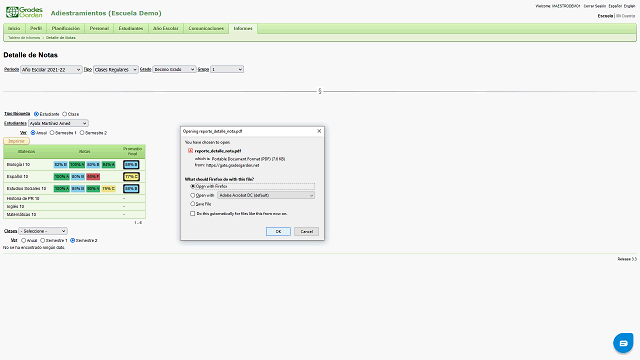Image resolution: width=640 pixels, height=360 pixels.
Task: Click the Notas column header
Action: pos(84,151)
